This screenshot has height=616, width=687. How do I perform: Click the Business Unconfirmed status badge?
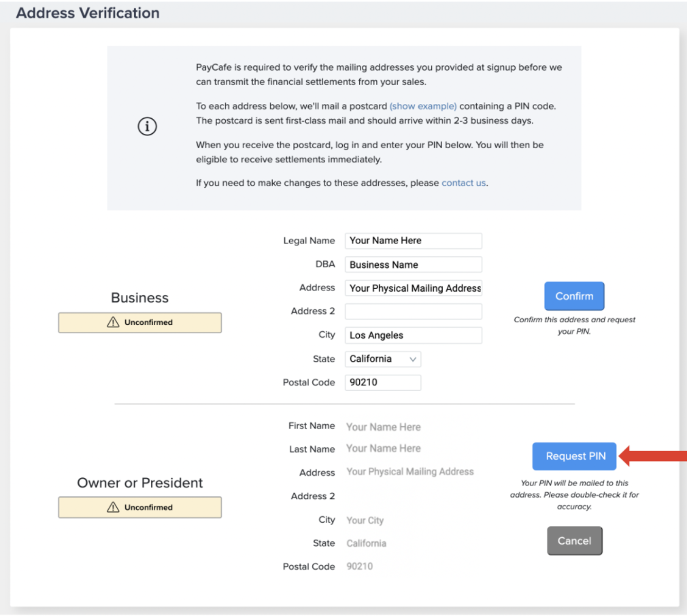[x=139, y=323]
